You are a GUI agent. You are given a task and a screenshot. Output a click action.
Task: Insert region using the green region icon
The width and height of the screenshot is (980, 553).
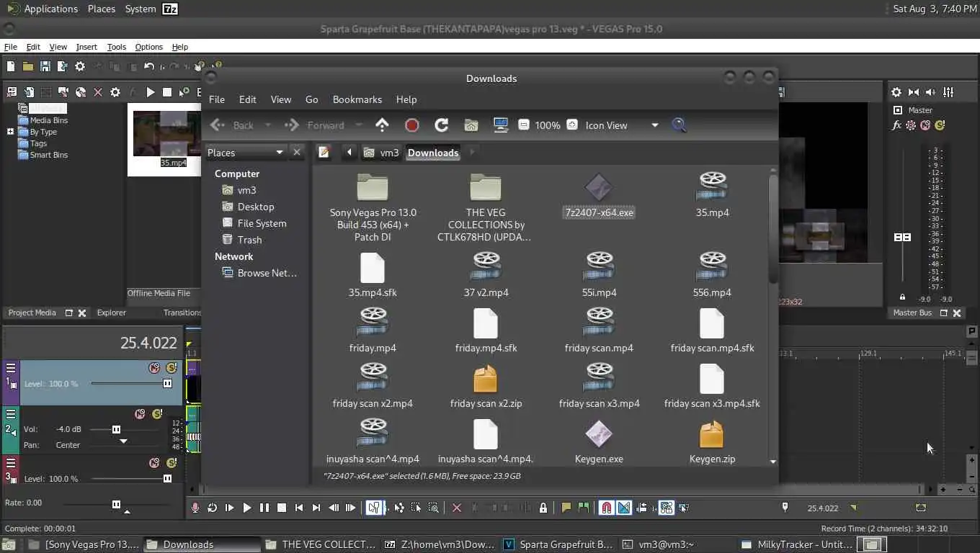(x=584, y=508)
